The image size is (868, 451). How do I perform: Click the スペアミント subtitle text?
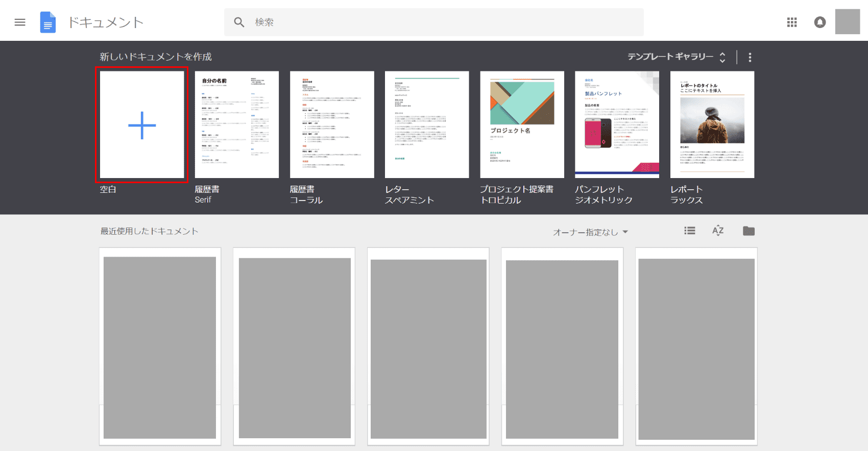point(409,200)
